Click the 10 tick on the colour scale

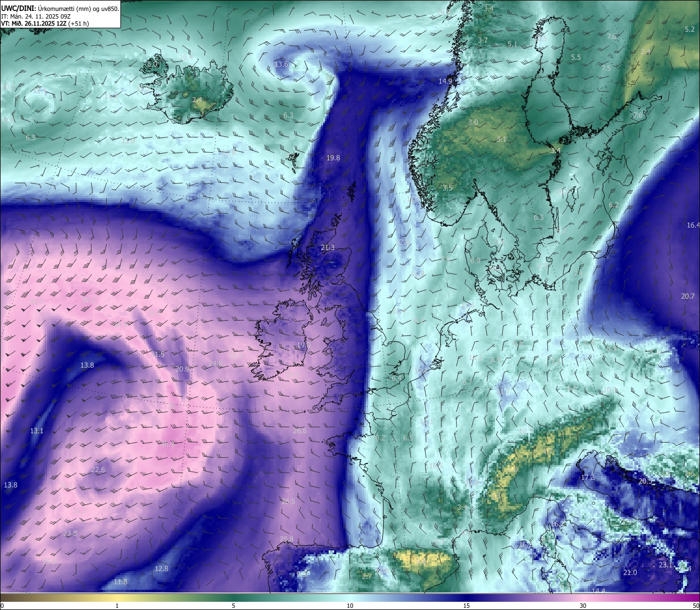349,605
